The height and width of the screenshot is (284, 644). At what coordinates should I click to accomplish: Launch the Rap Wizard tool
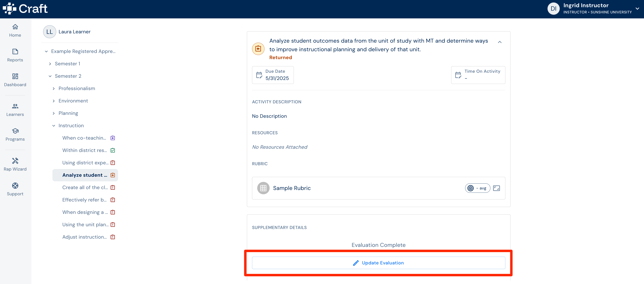(15, 164)
